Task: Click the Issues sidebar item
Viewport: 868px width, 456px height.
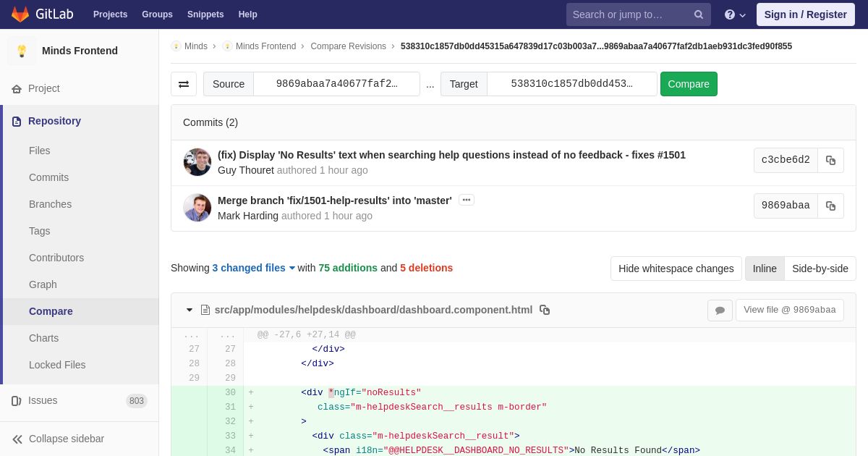Action: click(x=80, y=400)
